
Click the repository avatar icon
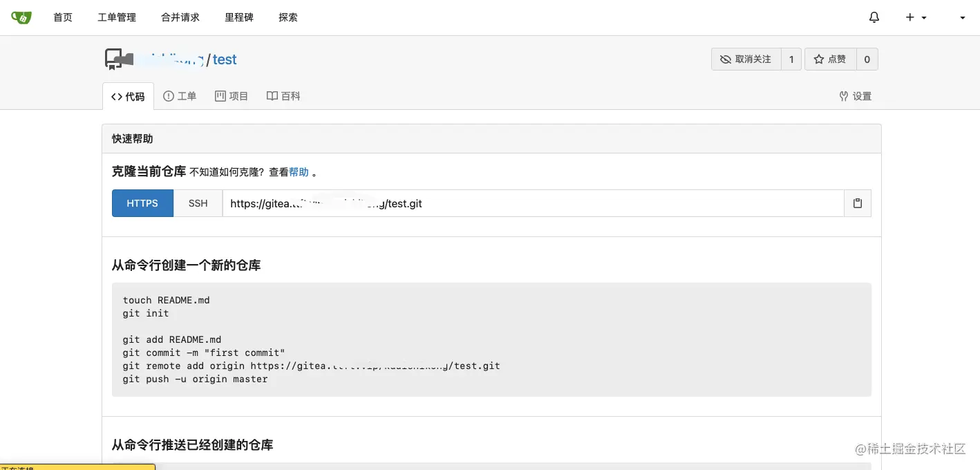coord(114,59)
